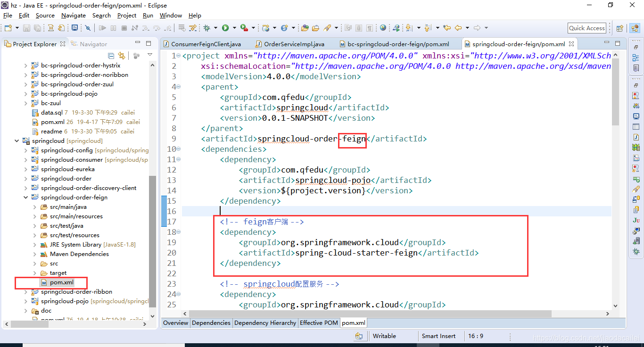Collapse project fold marker at line 1
This screenshot has width=644, height=347.
click(179, 56)
